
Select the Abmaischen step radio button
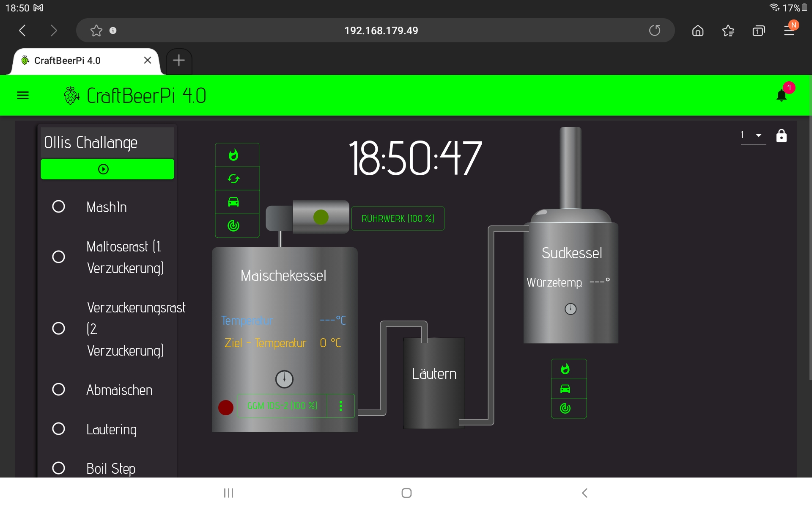tap(58, 389)
